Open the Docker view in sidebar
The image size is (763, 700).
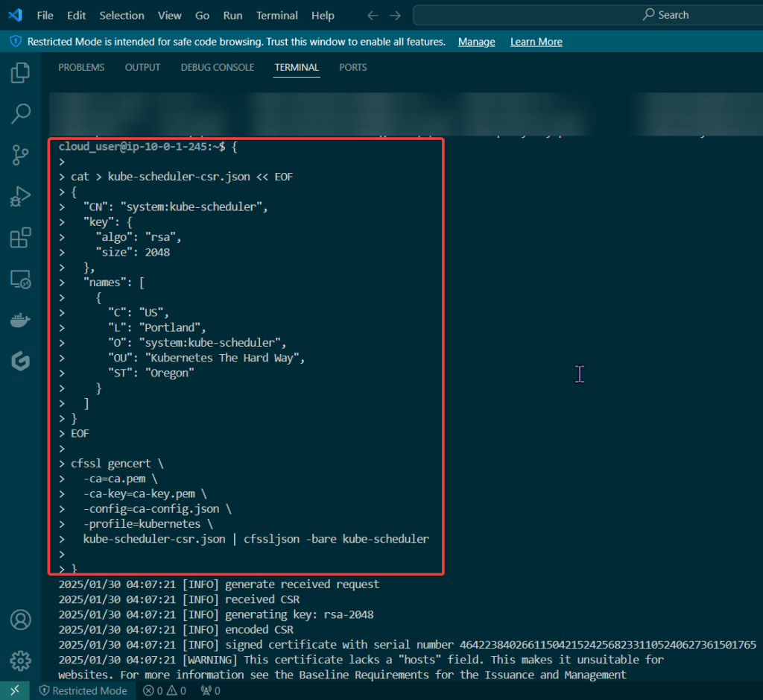(x=20, y=321)
